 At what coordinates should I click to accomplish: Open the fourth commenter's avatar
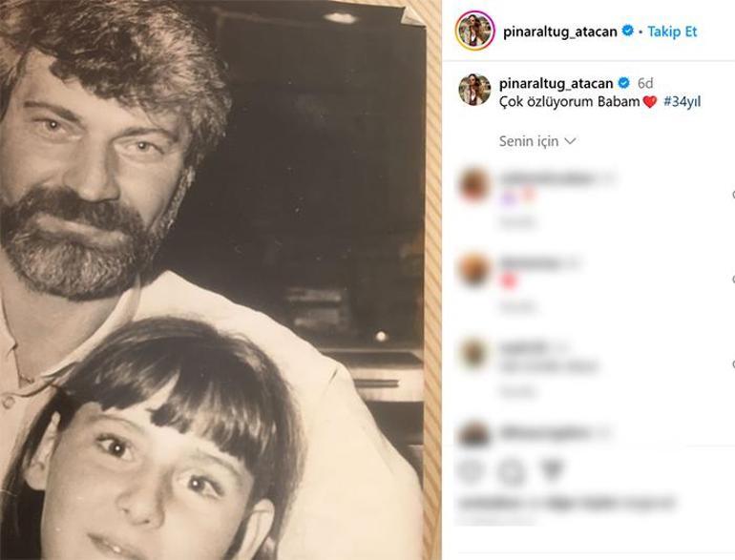[x=474, y=434]
